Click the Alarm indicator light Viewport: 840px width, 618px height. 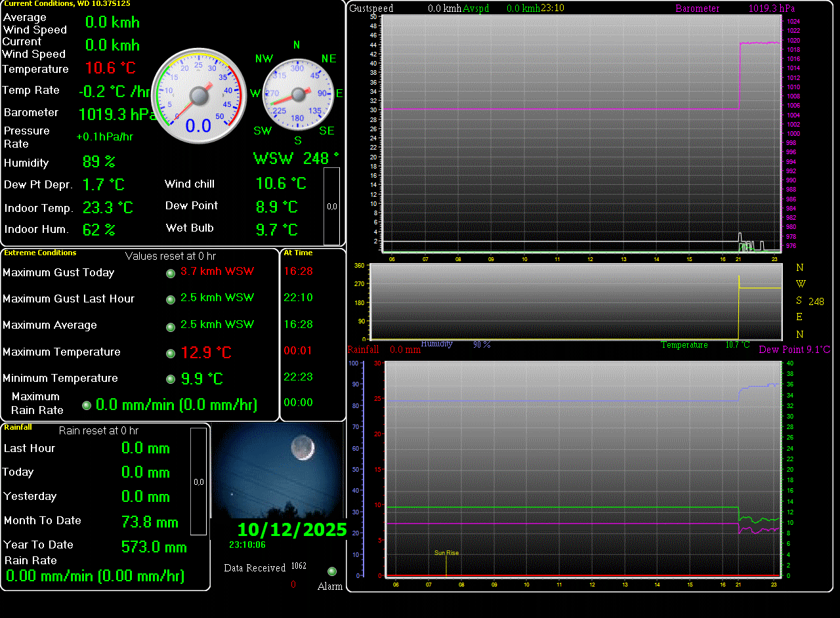[x=331, y=571]
